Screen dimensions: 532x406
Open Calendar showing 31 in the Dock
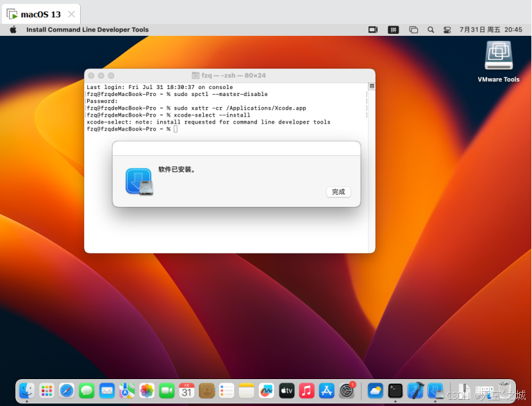tap(187, 391)
